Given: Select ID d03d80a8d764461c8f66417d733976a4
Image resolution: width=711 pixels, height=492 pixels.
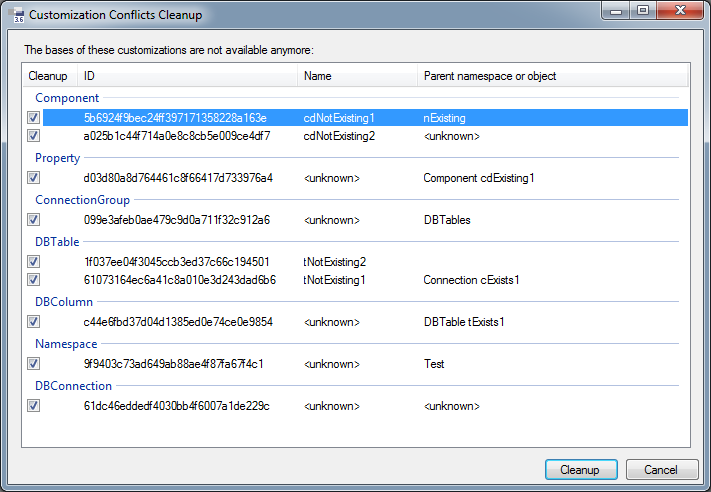Looking at the screenshot, I should click(178, 178).
